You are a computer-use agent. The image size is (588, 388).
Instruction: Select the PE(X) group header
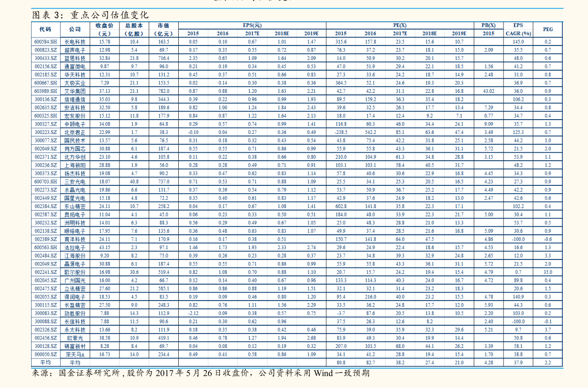pos(400,26)
